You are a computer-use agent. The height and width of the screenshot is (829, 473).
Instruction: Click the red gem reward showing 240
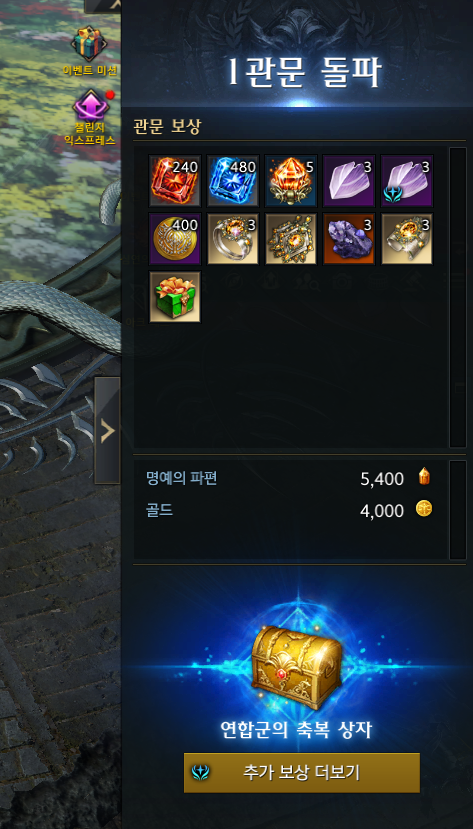pos(175,180)
